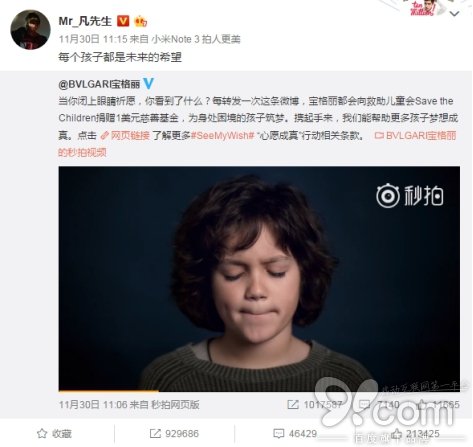Image resolution: width=473 pixels, height=447 pixels.
Task: Click the crown membership icon
Action: 140,22
